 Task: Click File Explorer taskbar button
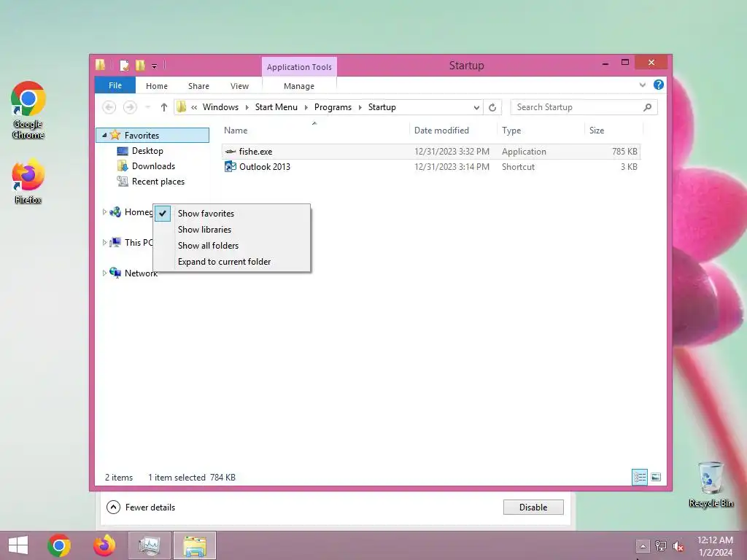[x=195, y=545]
